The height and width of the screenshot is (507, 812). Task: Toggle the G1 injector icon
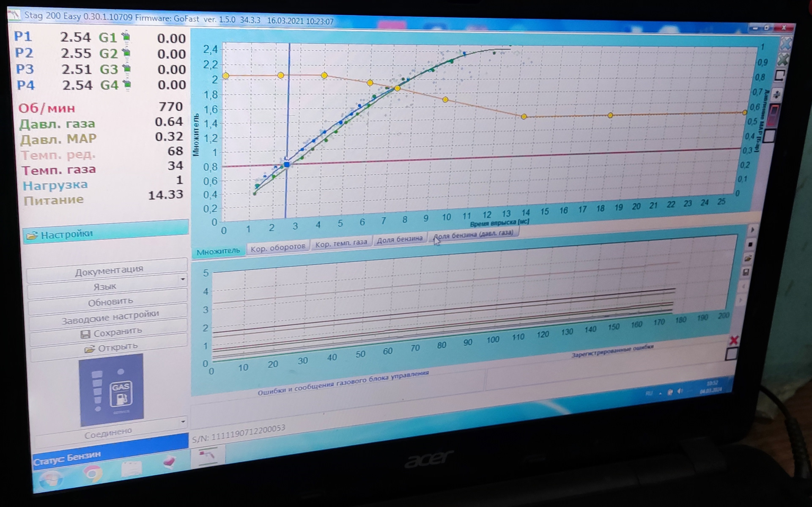126,37
